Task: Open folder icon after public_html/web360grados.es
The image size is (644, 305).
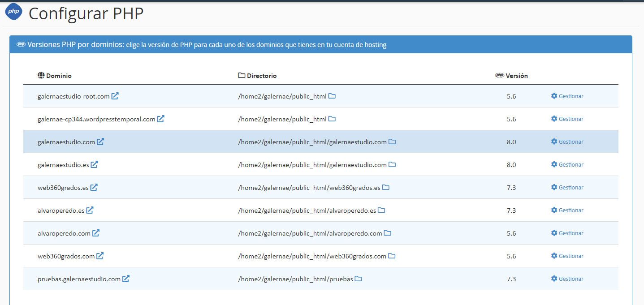Action: (386, 187)
